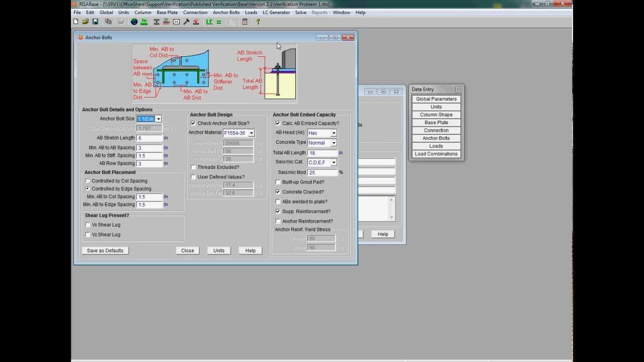Click the Help button in Anchor Bolts dialog
Image resolution: width=644 pixels, height=362 pixels.
[x=251, y=250]
